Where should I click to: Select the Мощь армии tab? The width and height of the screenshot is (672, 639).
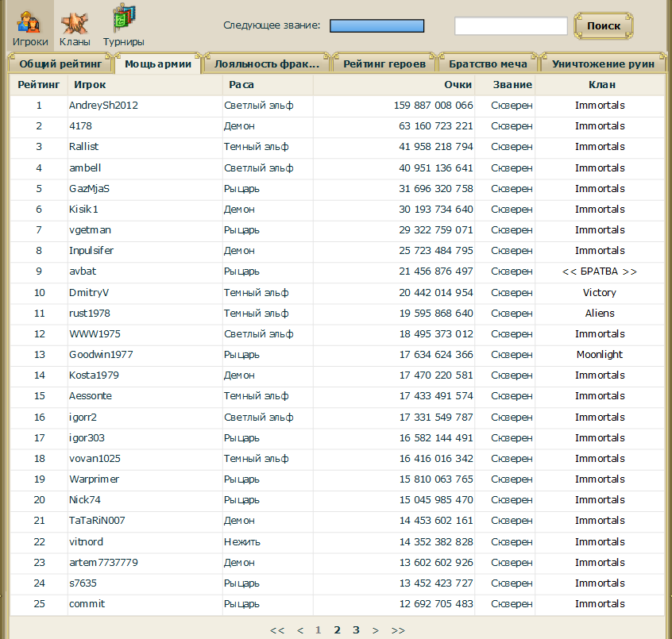point(158,64)
